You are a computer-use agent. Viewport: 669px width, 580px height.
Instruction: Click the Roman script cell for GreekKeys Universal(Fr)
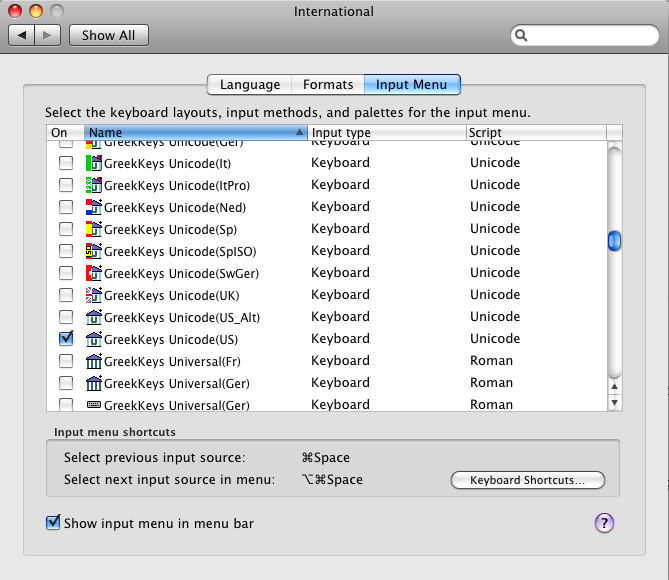tap(491, 361)
